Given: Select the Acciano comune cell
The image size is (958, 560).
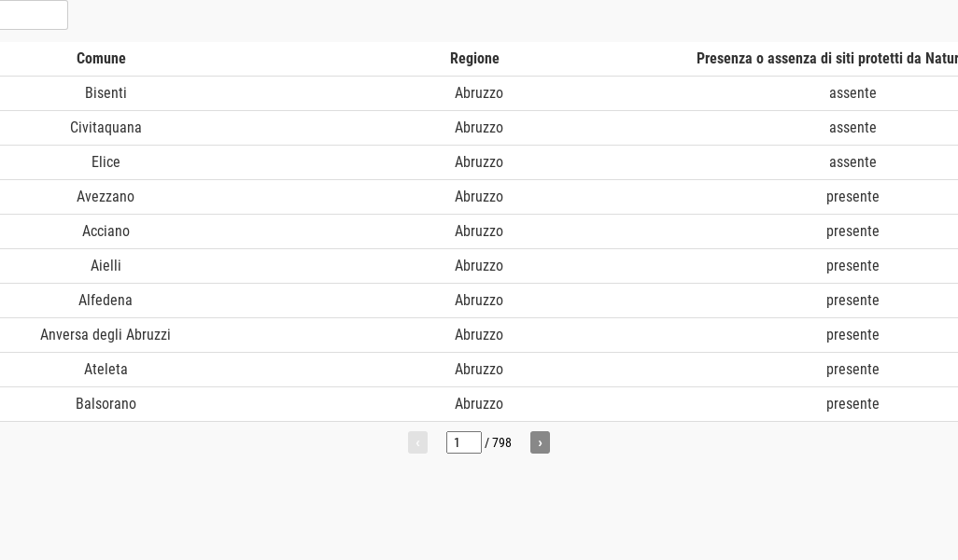Looking at the screenshot, I should pos(106,231).
